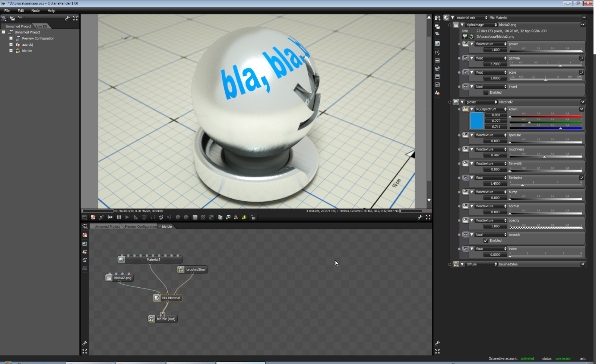The image size is (596, 364).
Task: Restart the render with the rewind icon
Action: click(x=110, y=217)
